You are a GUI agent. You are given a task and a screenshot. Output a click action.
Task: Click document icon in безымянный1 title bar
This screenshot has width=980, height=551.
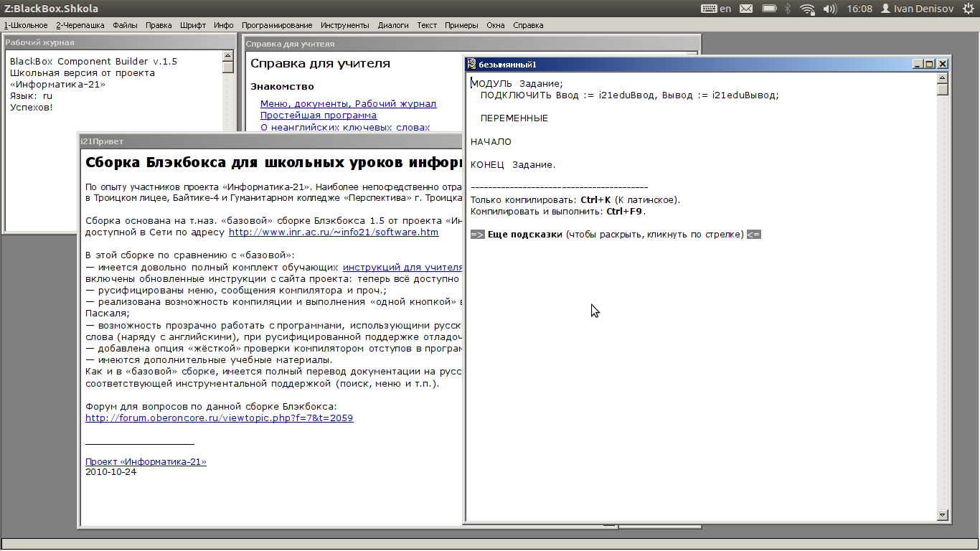click(471, 64)
